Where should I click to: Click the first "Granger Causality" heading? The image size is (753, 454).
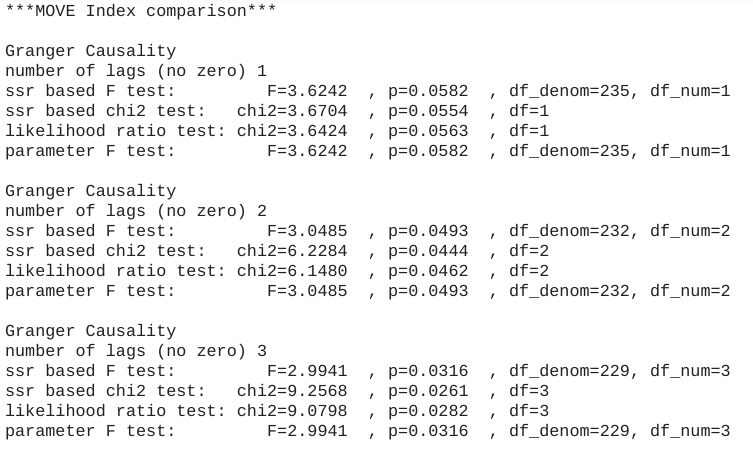90,51
